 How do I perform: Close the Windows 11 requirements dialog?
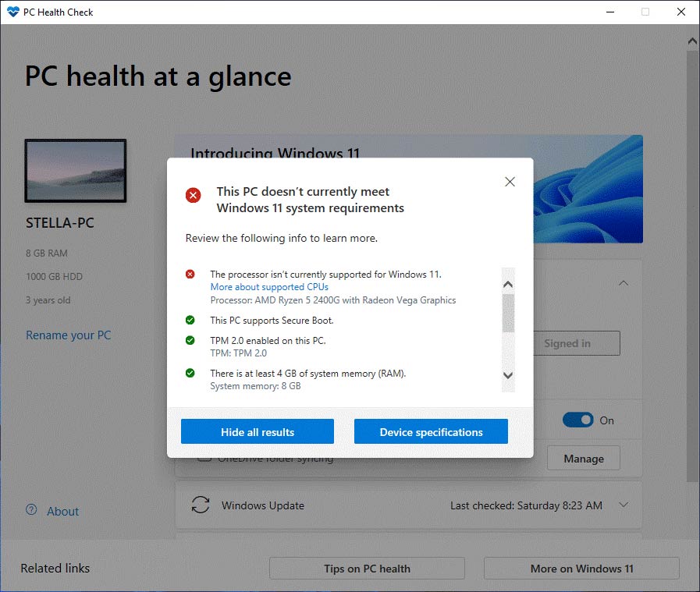[x=510, y=182]
